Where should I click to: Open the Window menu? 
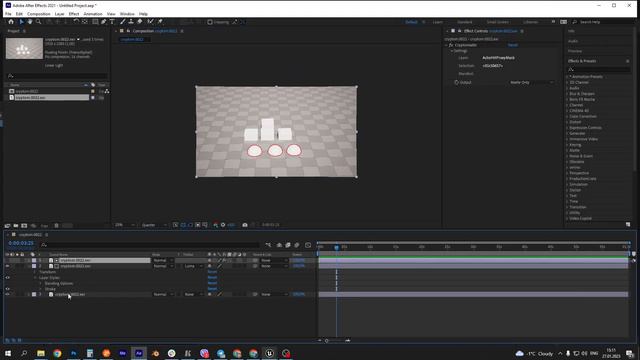127,14
